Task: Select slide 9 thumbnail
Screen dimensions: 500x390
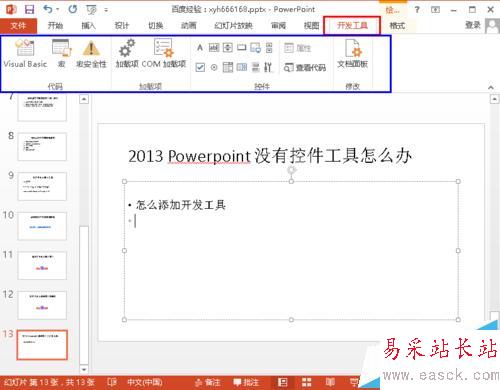Action: click(42, 186)
